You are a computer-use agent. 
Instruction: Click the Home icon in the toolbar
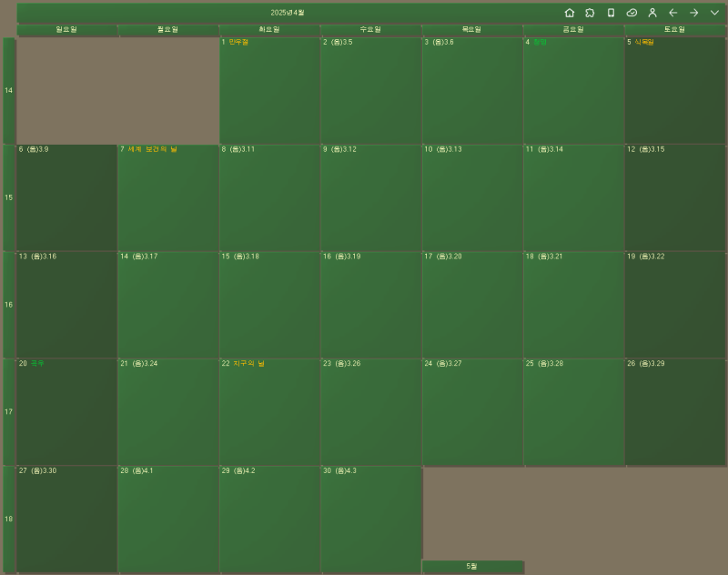point(571,13)
